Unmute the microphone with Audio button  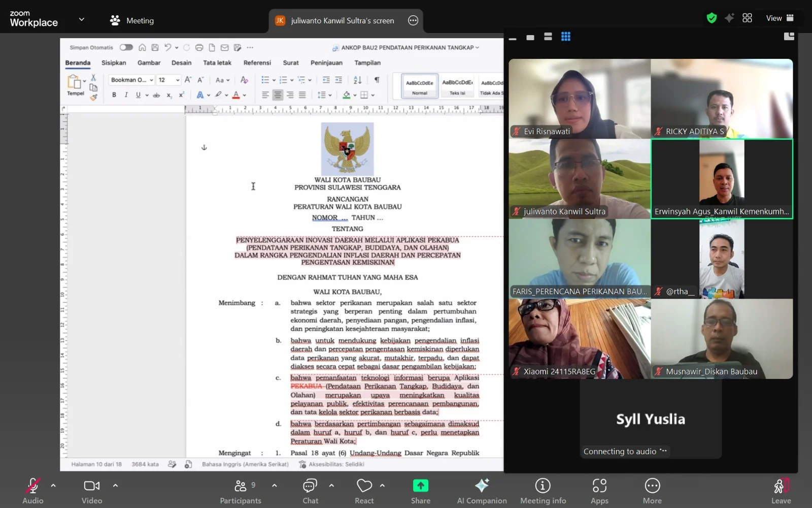pyautogui.click(x=33, y=491)
